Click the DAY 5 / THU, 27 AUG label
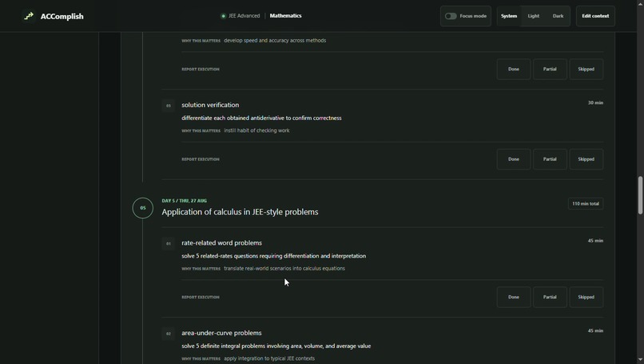 185,201
